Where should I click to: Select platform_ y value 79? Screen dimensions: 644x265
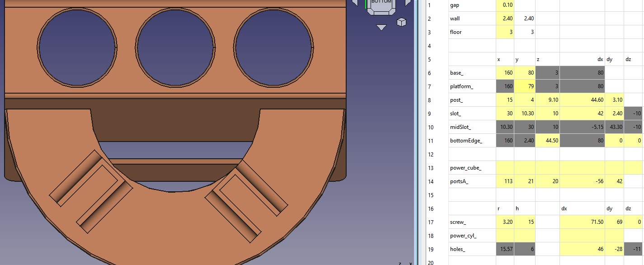tap(524, 86)
